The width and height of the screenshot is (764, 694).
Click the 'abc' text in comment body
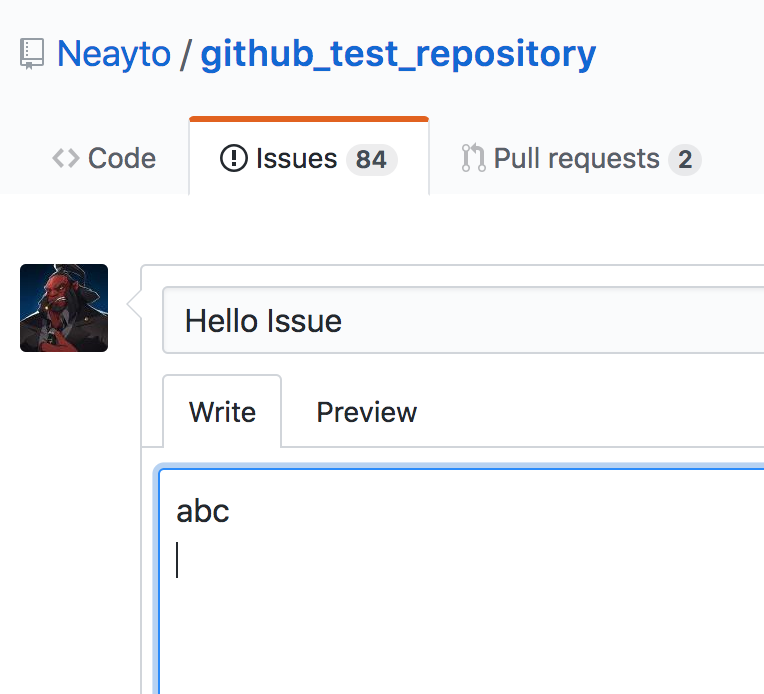[203, 511]
